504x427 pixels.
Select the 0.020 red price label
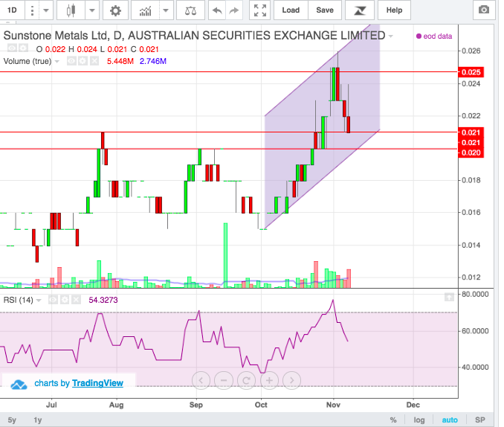pyautogui.click(x=471, y=152)
